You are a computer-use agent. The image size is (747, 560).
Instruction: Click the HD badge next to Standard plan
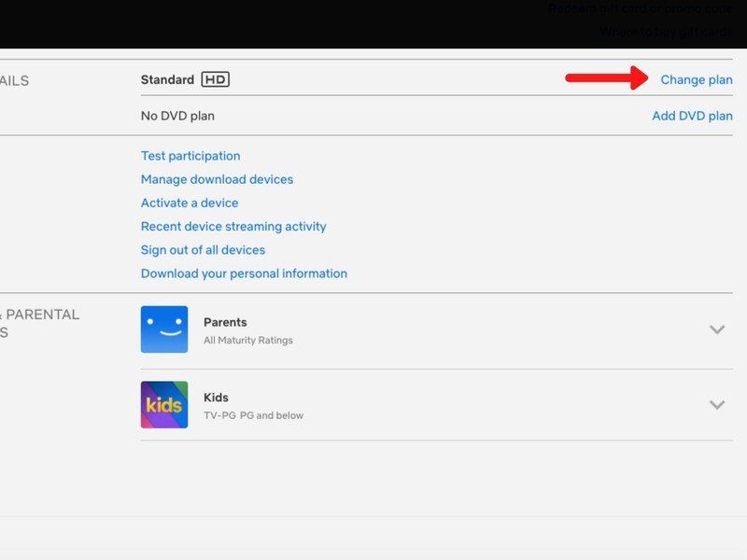click(217, 79)
